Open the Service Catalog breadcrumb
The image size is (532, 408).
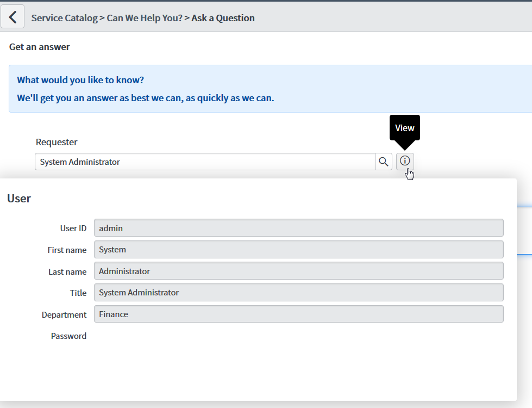tap(65, 18)
